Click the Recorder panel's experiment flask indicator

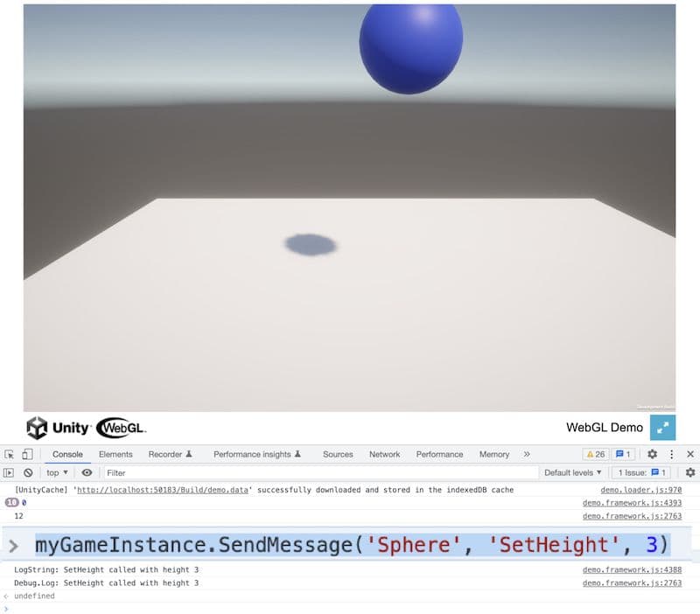pyautogui.click(x=186, y=454)
